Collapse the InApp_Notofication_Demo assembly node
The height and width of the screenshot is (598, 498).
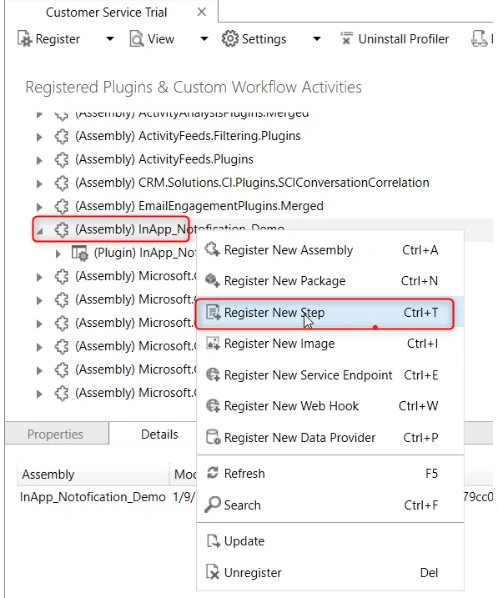[40, 230]
